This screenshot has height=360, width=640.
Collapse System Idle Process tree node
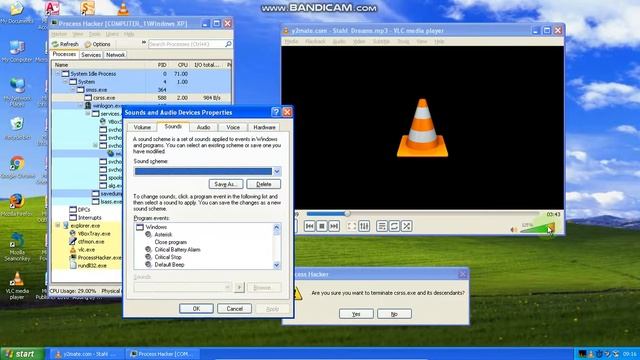(x=58, y=73)
